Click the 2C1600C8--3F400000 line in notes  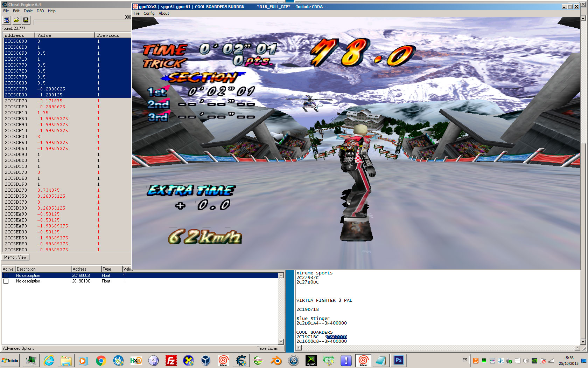pos(322,341)
